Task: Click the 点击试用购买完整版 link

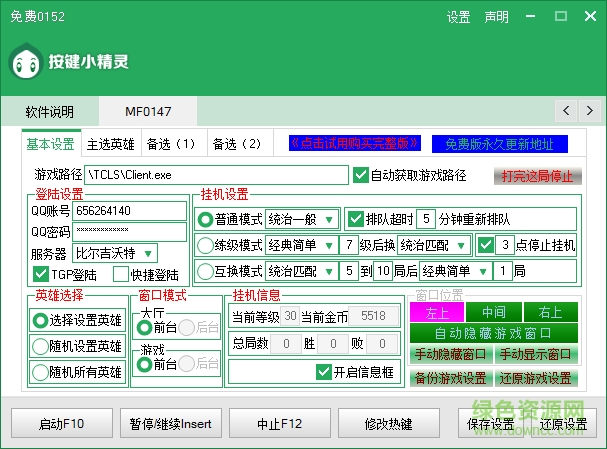Action: click(354, 144)
